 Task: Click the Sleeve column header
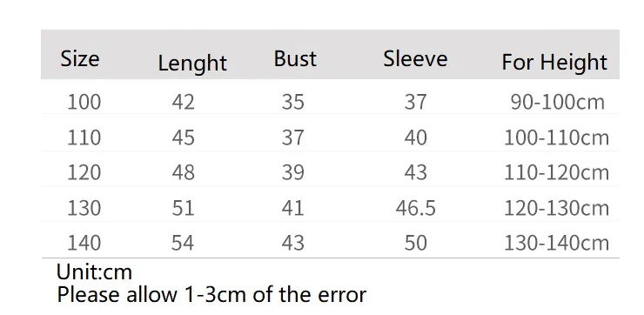(x=415, y=58)
